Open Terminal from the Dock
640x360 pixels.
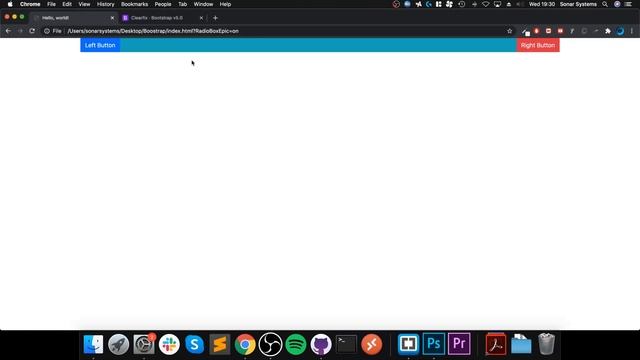coord(347,344)
